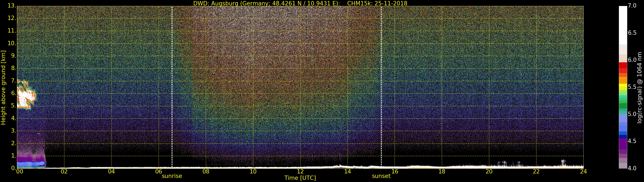
Task: Click the y-axis tick label '12.'
Action: pyautogui.click(x=12, y=18)
